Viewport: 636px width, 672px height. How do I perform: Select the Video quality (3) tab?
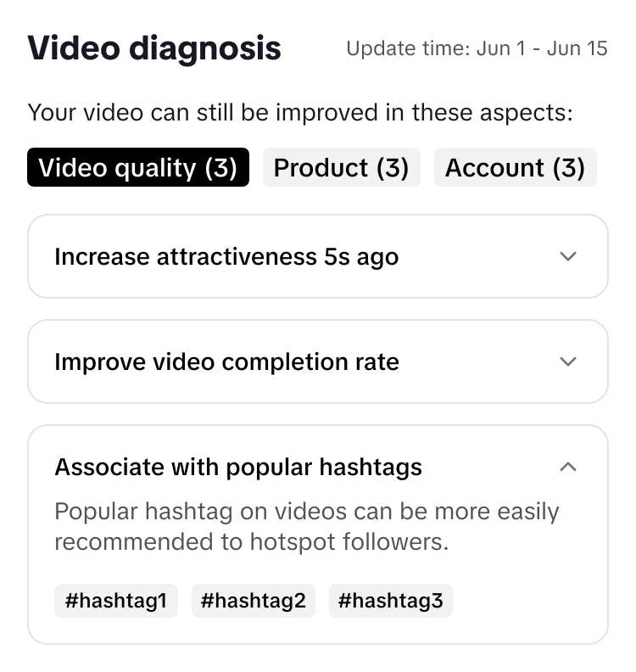click(138, 167)
